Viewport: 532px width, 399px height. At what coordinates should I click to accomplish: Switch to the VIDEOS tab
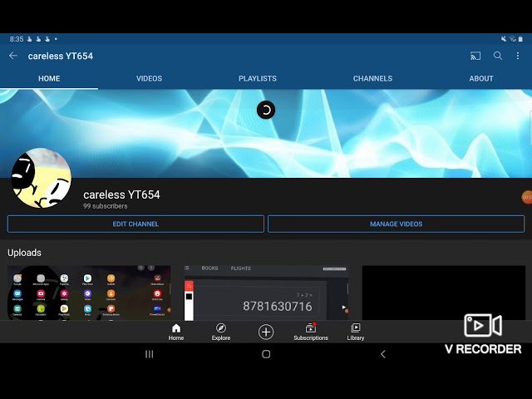(x=150, y=78)
